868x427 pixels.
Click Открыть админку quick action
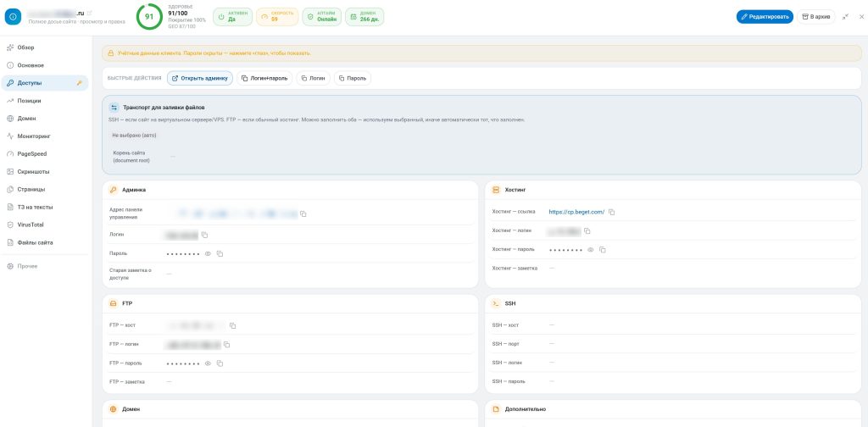pyautogui.click(x=200, y=79)
